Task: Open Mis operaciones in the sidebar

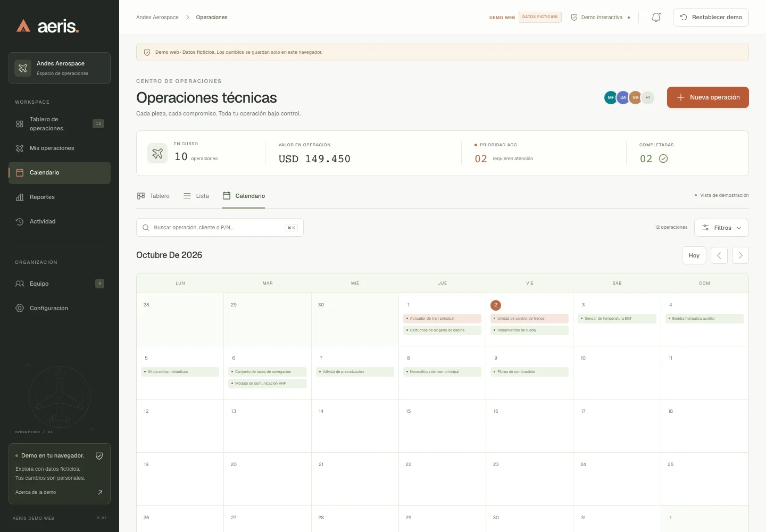Action: (60, 148)
